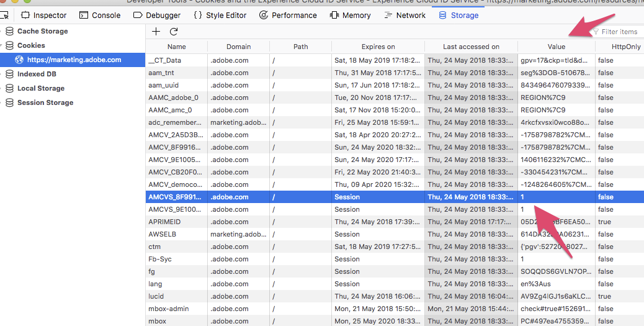Screen dimensions: 644x326
Task: Select the AMCVS_9E100... cookie name
Action: 175,209
